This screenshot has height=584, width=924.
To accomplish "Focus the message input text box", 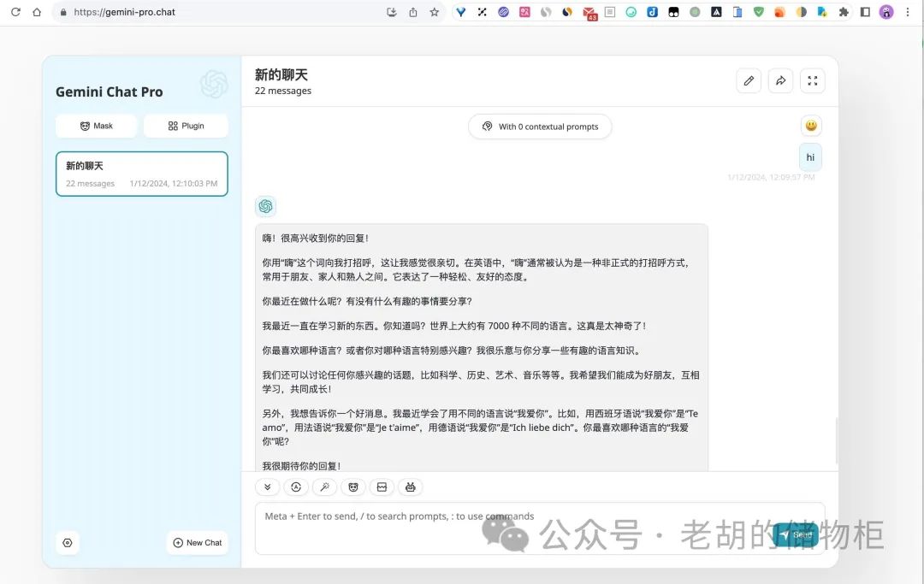I will 540,528.
